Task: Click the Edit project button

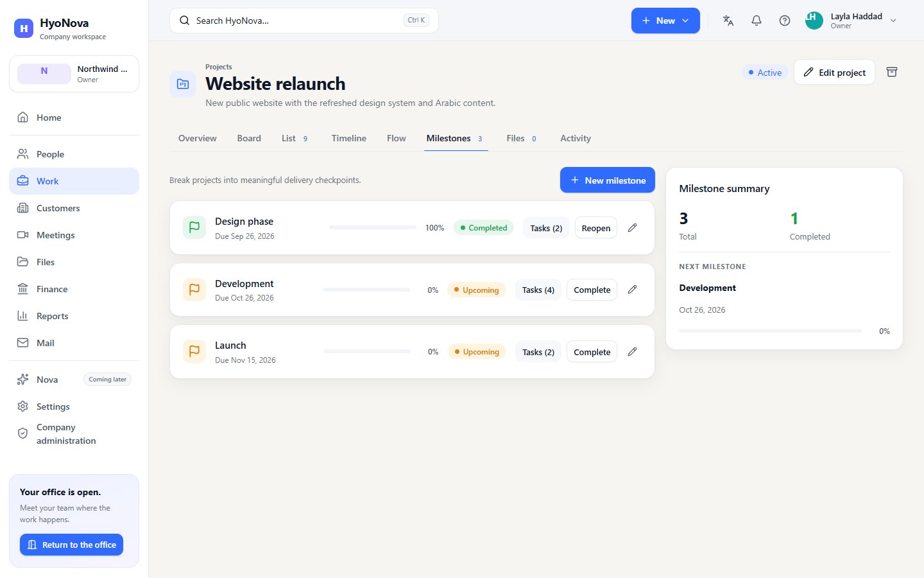Action: (x=834, y=73)
